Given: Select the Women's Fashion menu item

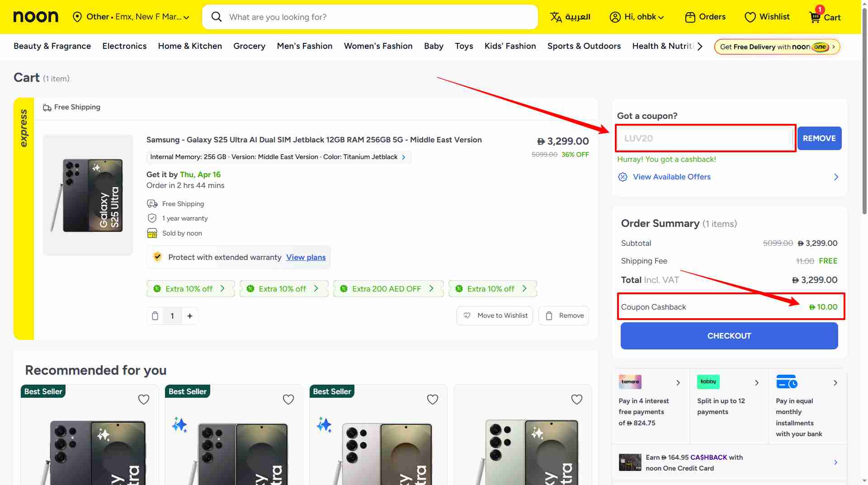Looking at the screenshot, I should pos(378,46).
